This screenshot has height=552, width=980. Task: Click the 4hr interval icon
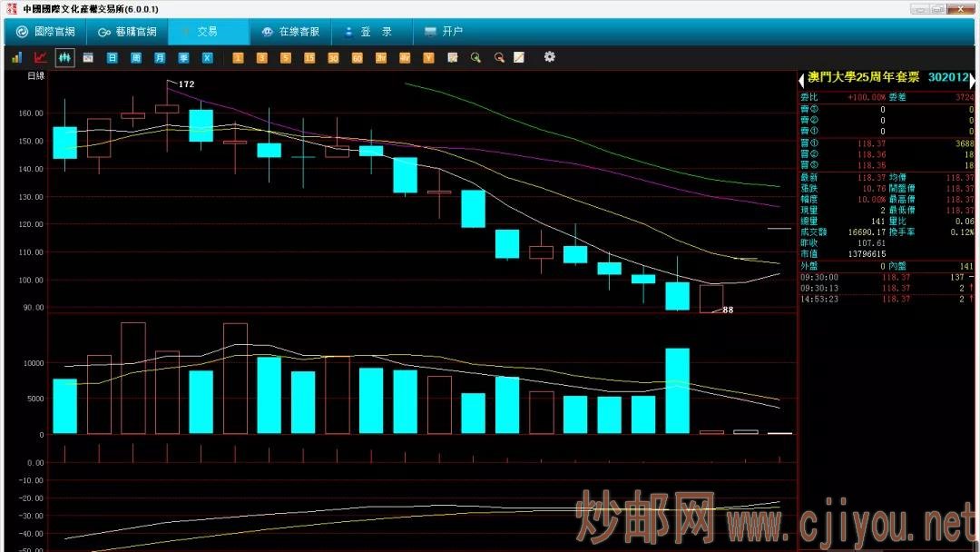[x=405, y=58]
